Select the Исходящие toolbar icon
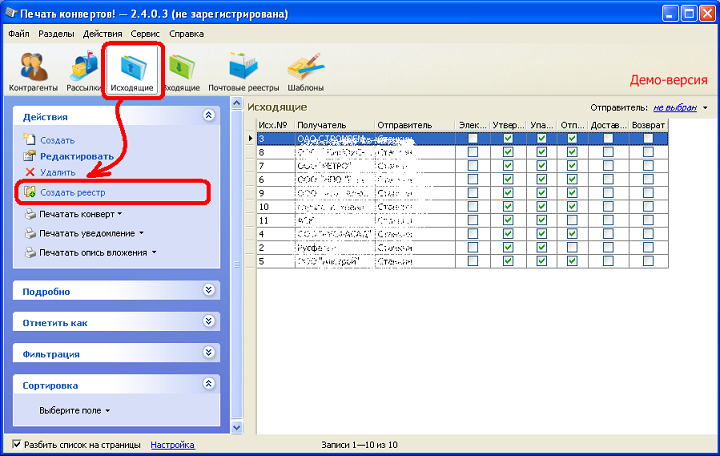 point(132,68)
